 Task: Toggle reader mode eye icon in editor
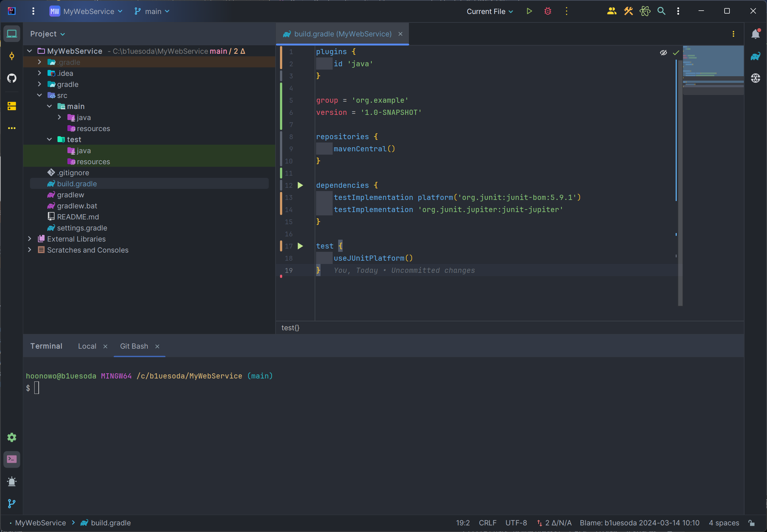point(663,53)
